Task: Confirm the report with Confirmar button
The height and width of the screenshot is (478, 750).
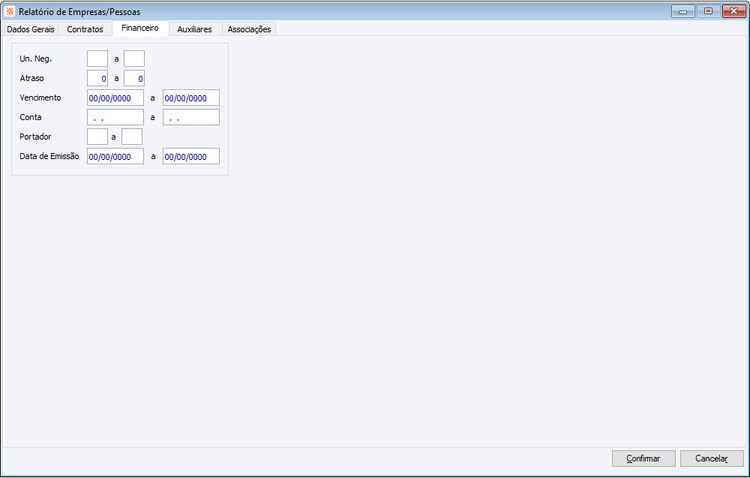Action: coord(643,458)
